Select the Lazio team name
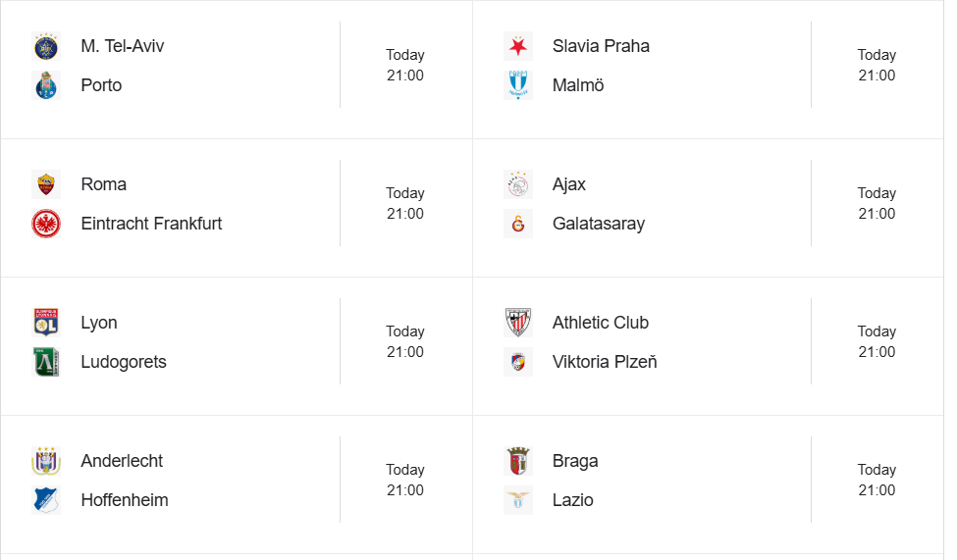 pyautogui.click(x=572, y=500)
